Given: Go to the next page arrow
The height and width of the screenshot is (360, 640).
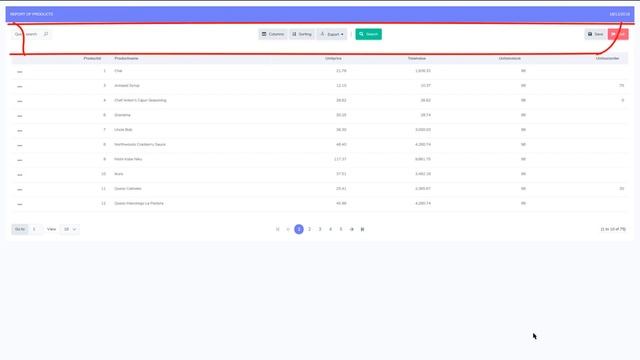Looking at the screenshot, I should [x=352, y=229].
